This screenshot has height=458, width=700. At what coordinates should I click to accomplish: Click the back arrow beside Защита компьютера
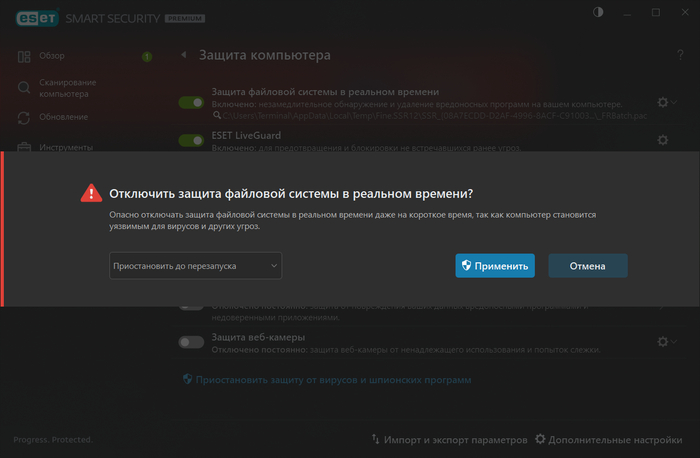pos(184,55)
